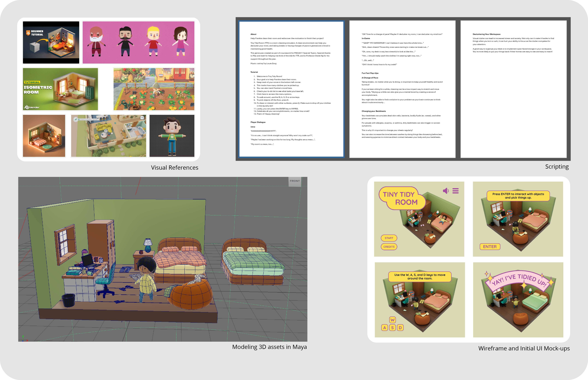Click the question mark speech bubble icon
This screenshot has width=588, height=380.
click(x=106, y=131)
